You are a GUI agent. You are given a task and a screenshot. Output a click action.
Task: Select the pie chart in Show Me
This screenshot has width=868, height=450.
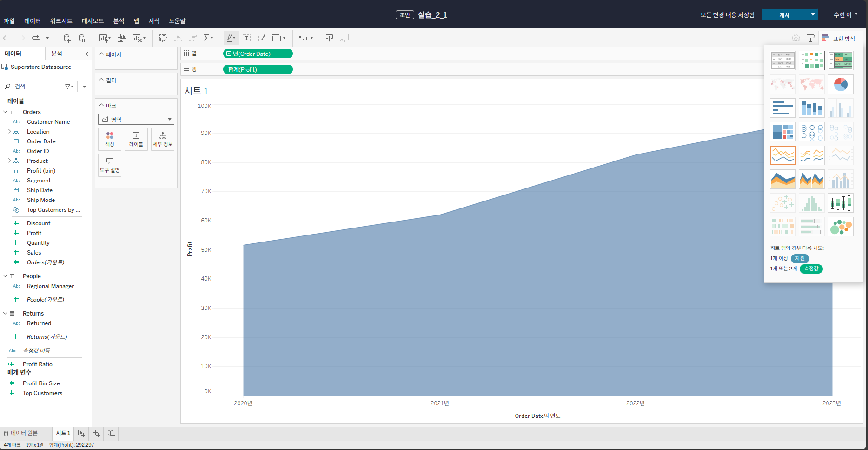(x=841, y=84)
